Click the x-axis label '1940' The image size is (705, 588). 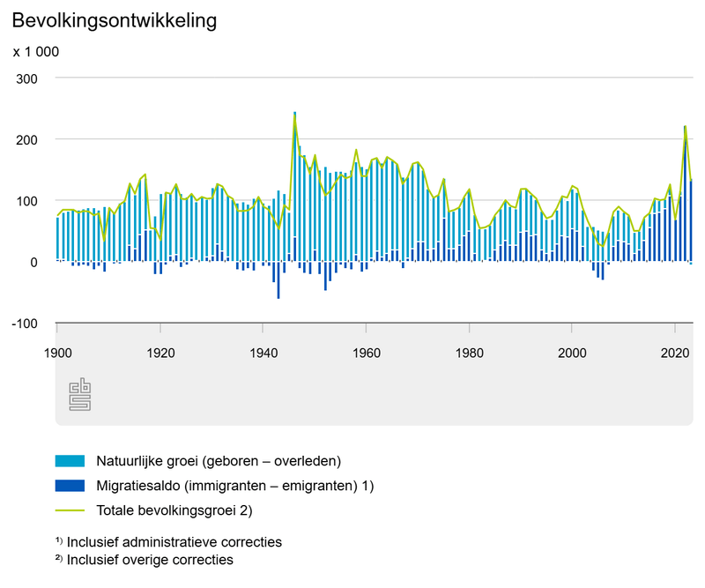click(263, 354)
